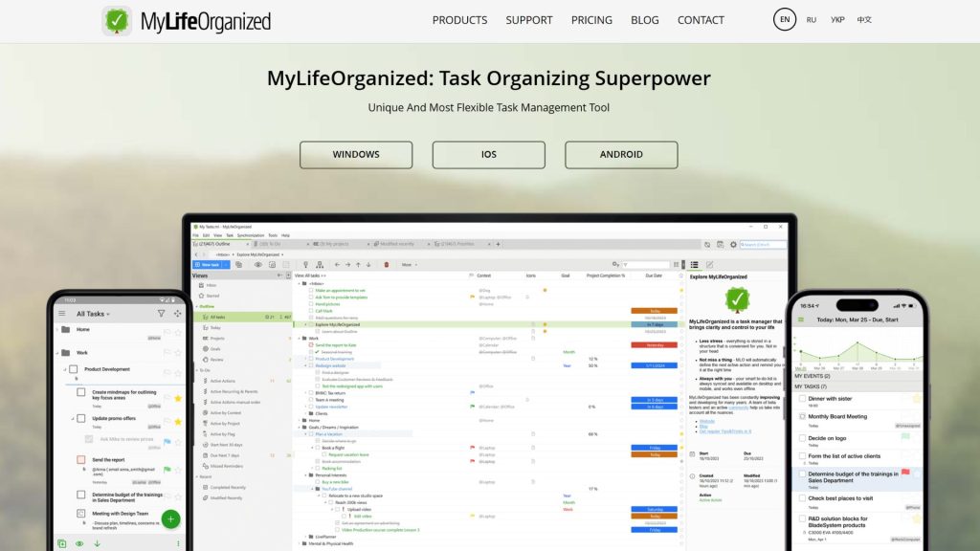Add a new tab with plus in desktop app

pyautogui.click(x=498, y=244)
